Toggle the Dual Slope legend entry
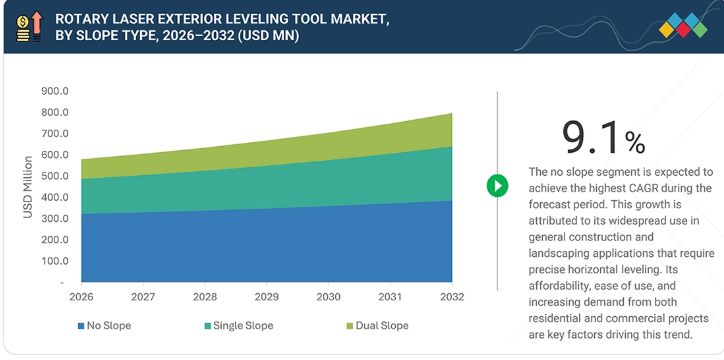This screenshot has height=360, width=724. pyautogui.click(x=377, y=326)
